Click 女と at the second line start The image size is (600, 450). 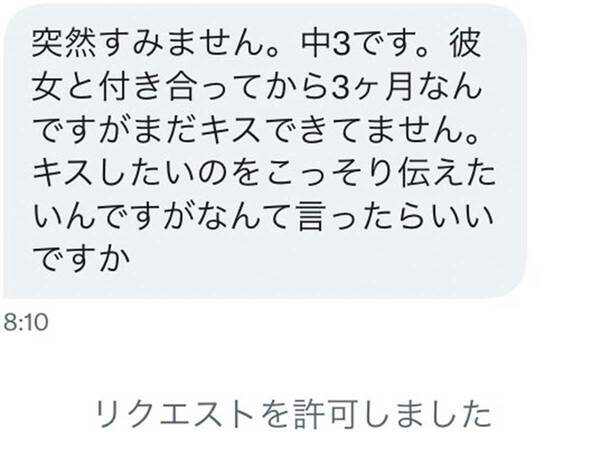pyautogui.click(x=64, y=87)
